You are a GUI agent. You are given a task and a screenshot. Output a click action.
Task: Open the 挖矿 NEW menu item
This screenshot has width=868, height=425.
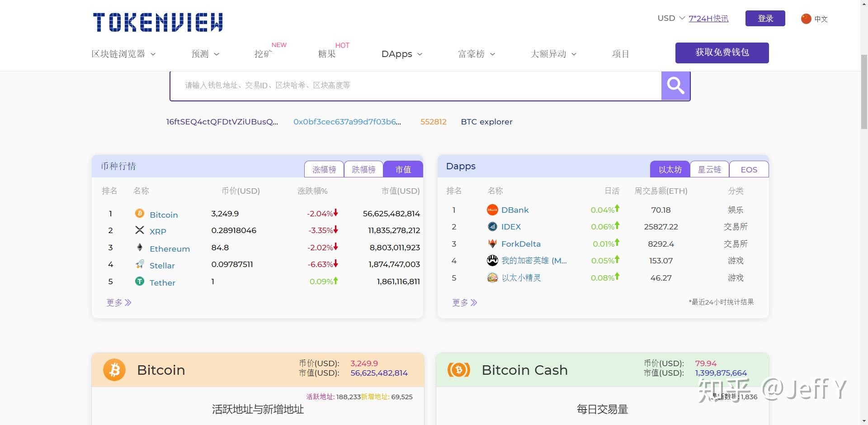263,54
